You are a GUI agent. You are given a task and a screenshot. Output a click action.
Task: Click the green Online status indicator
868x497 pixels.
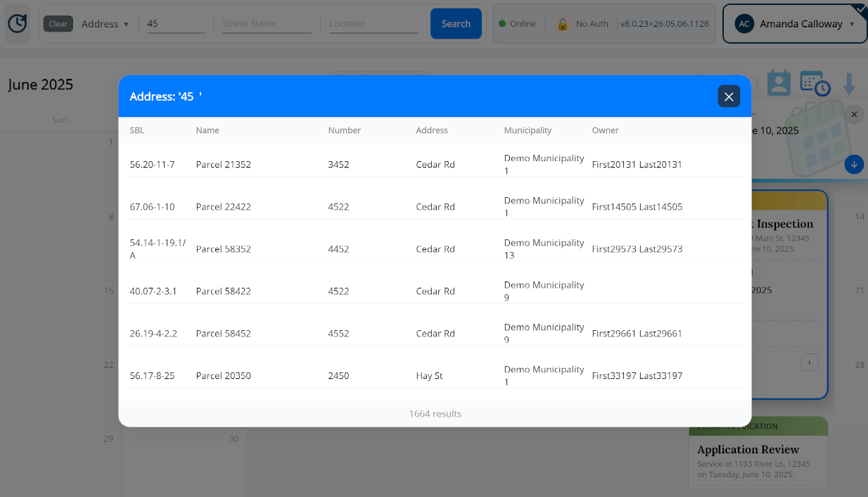(x=517, y=24)
